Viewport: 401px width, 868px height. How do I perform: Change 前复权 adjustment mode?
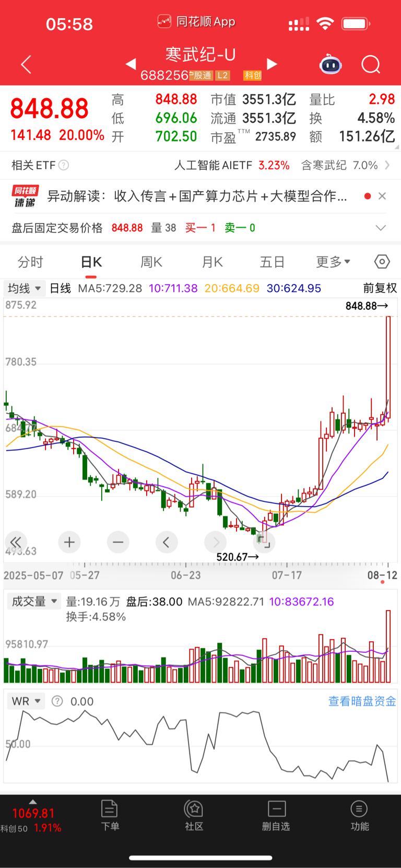click(x=380, y=288)
